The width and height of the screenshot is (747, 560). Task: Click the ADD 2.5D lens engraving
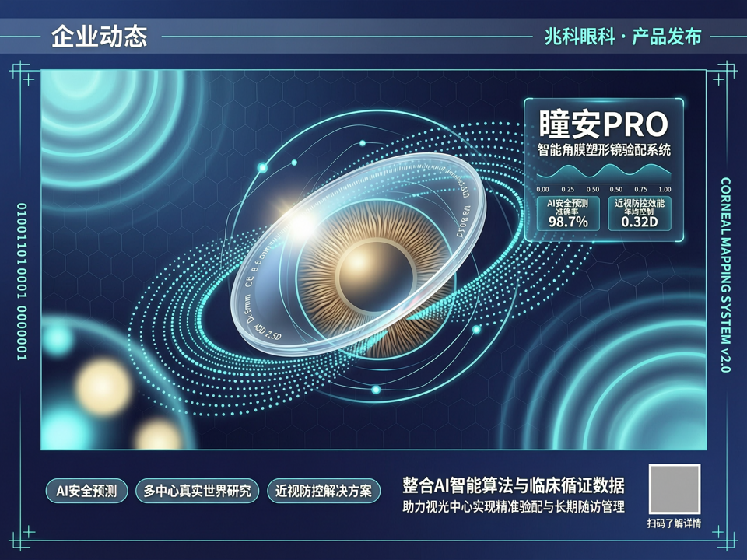click(x=267, y=332)
